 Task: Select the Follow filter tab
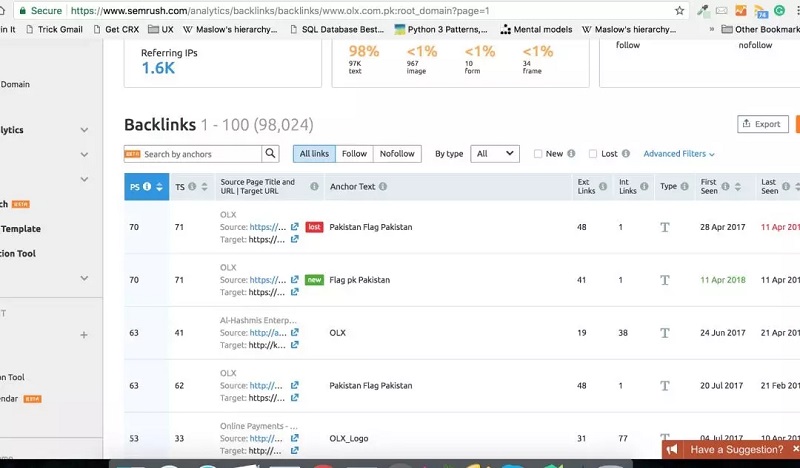coord(354,154)
